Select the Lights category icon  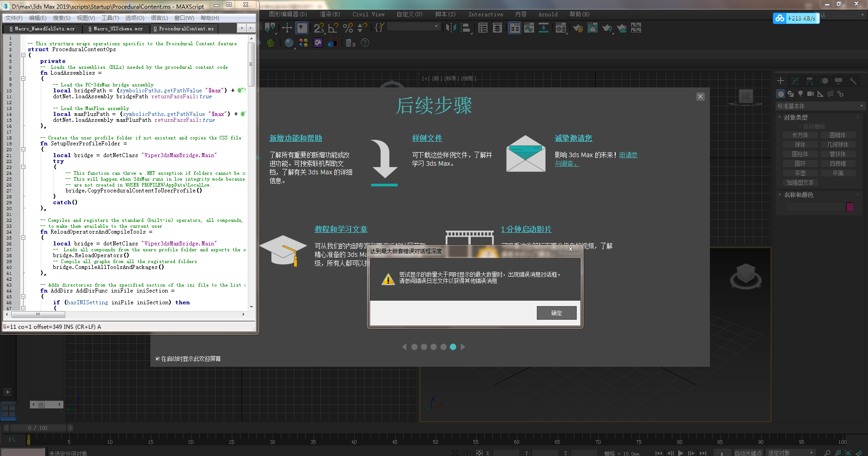click(800, 94)
